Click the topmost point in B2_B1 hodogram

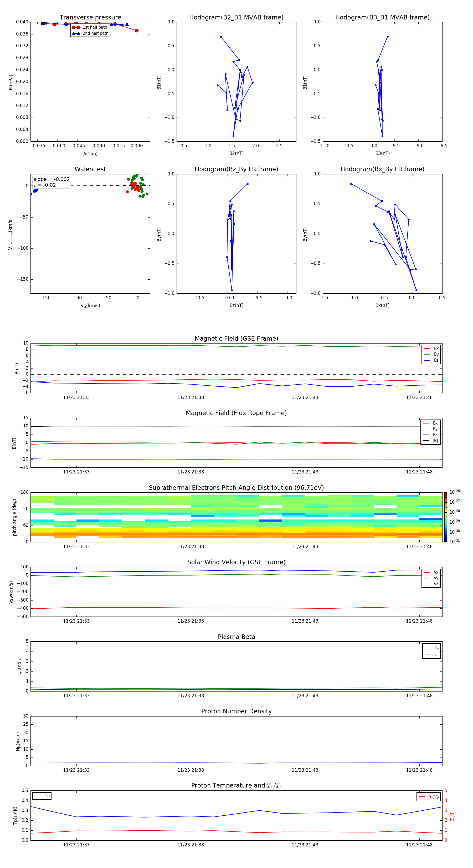coord(221,37)
